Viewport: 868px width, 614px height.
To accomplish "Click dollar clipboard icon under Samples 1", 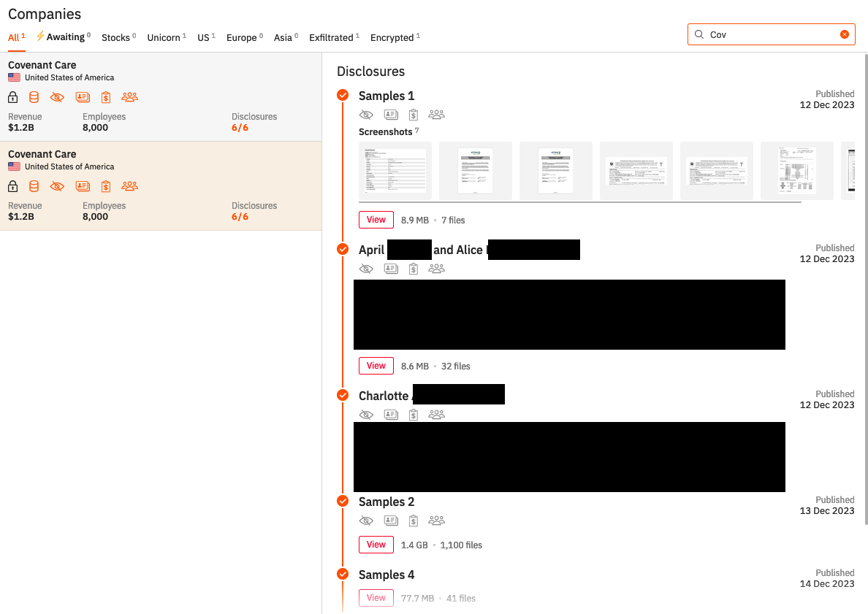I will click(414, 115).
